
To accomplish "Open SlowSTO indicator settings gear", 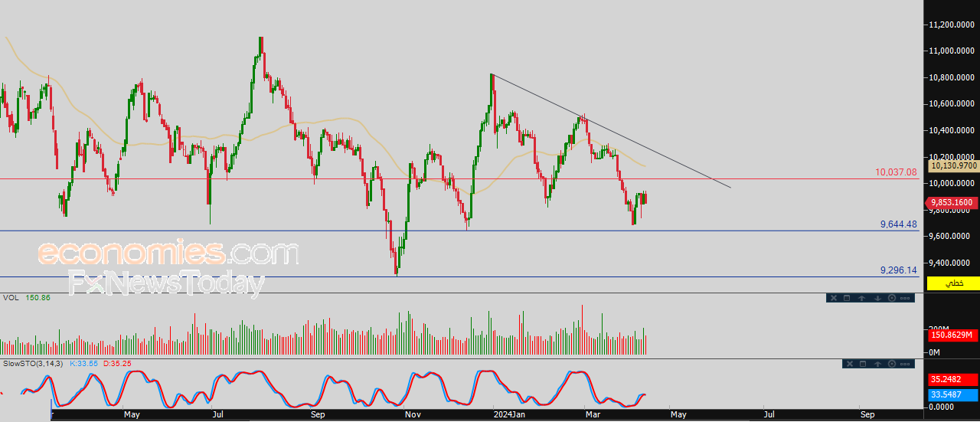I will click(x=892, y=364).
